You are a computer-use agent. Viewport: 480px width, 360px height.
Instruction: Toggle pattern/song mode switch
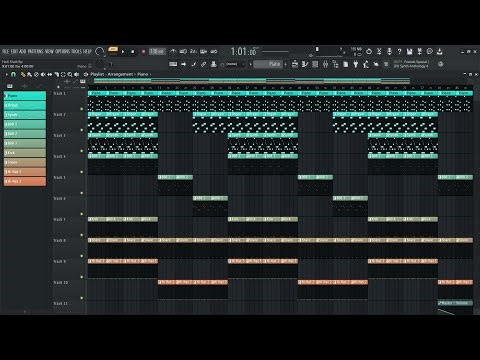click(113, 50)
